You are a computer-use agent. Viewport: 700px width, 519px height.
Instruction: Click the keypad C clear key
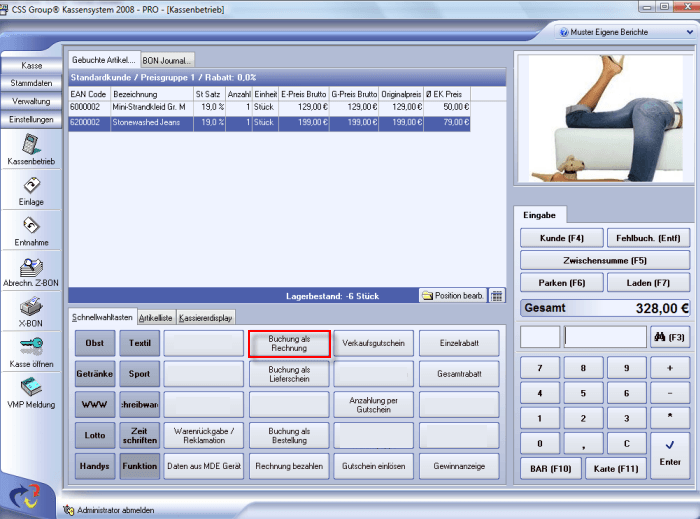[626, 444]
